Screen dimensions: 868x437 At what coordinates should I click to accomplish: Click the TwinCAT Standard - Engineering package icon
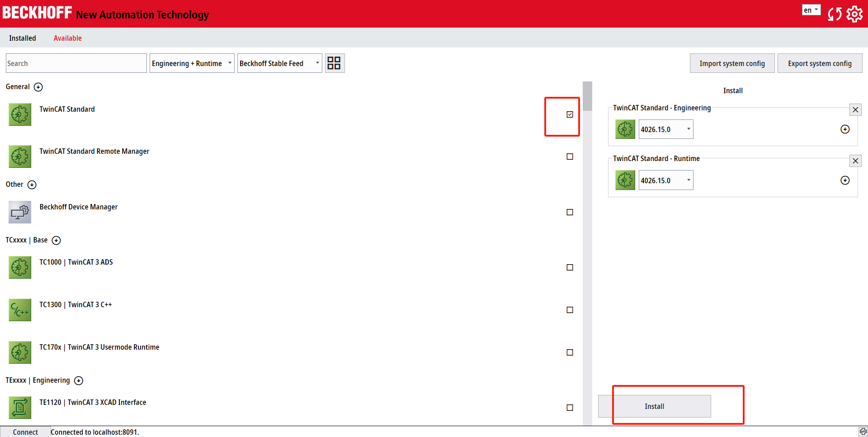pos(625,129)
